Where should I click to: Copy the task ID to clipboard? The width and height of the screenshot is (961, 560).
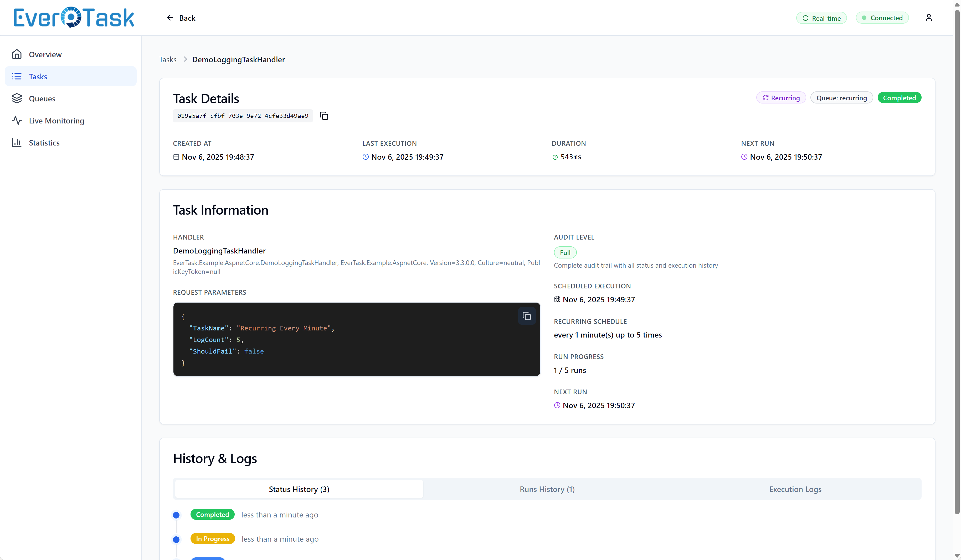tap(324, 116)
